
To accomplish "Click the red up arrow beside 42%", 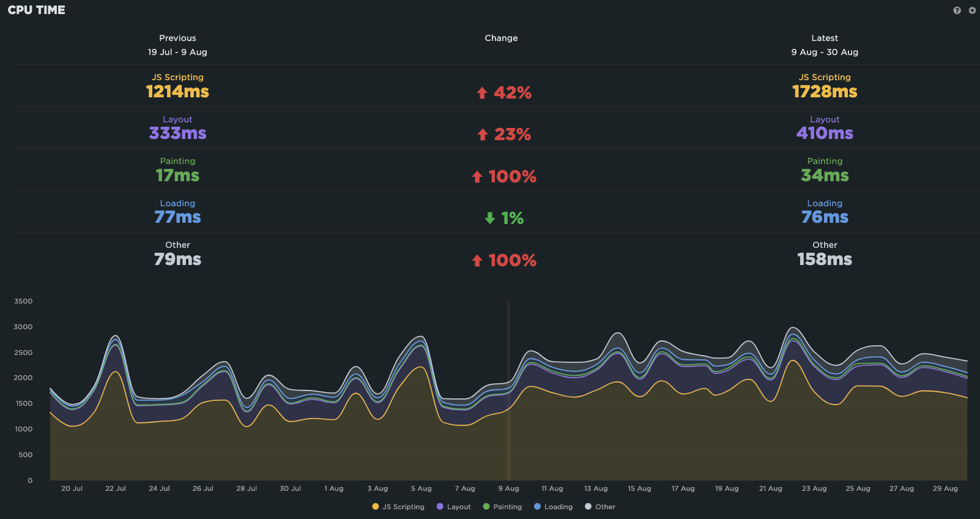I will (x=482, y=93).
